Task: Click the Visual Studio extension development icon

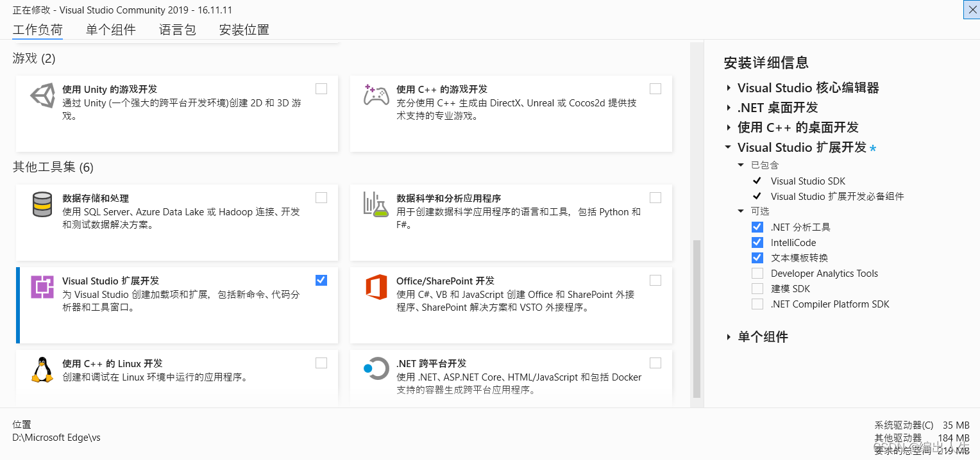Action: [x=42, y=287]
